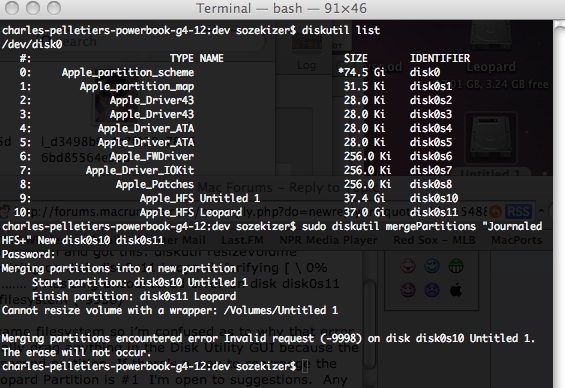Open the MacPorts bookmark in the browser bar

coord(517,240)
